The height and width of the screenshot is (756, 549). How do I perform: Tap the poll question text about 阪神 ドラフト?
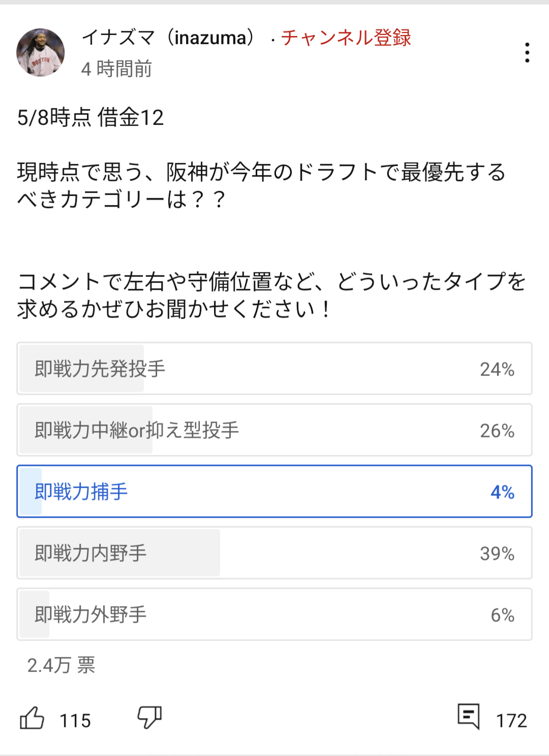click(261, 185)
